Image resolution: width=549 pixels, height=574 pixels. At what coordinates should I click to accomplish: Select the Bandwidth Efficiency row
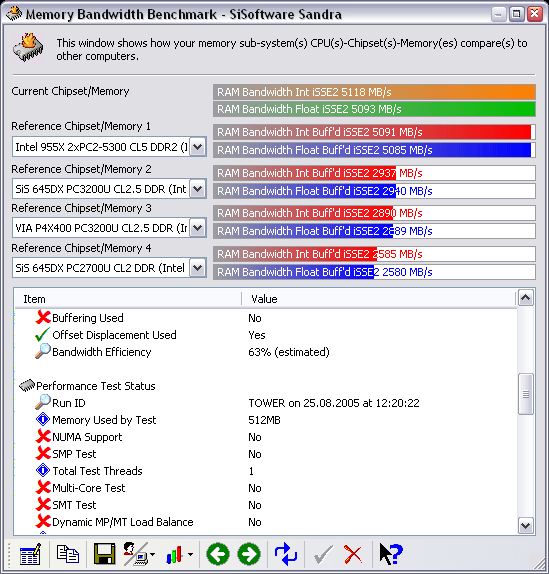tap(265, 352)
